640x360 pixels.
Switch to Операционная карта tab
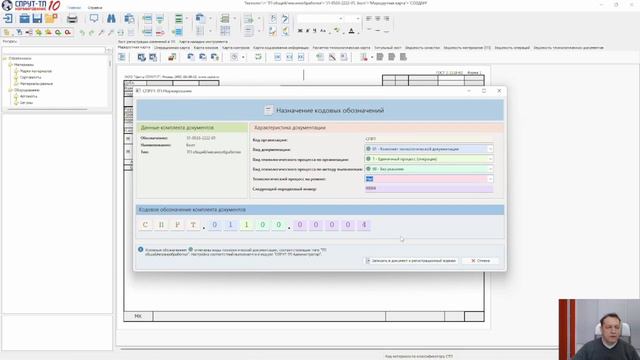pyautogui.click(x=172, y=48)
